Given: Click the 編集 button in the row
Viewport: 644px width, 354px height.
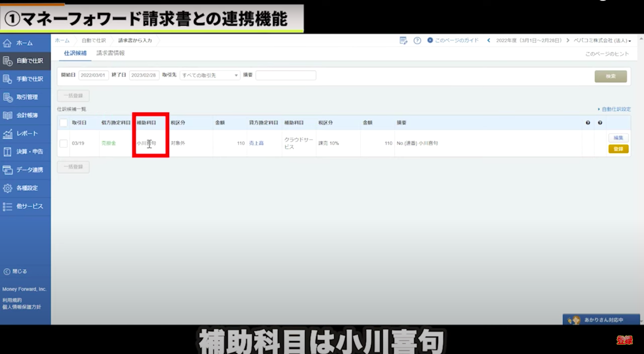Looking at the screenshot, I should (x=618, y=138).
